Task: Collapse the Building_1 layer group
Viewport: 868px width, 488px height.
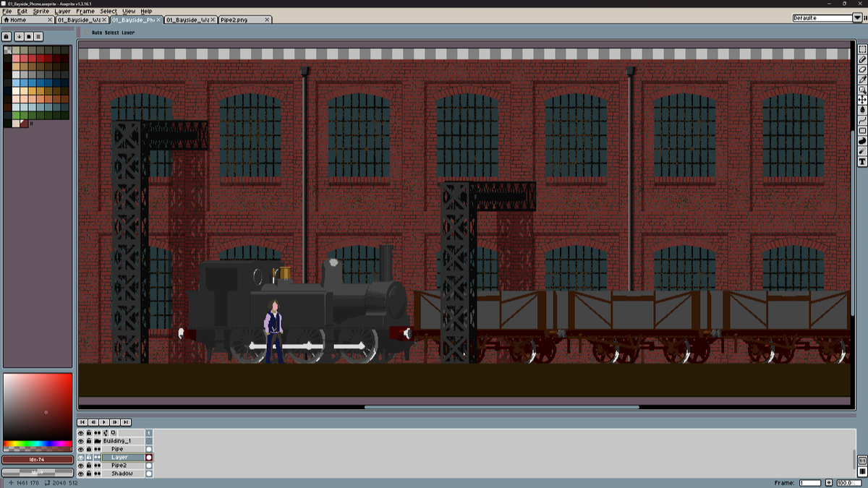Action: pyautogui.click(x=97, y=441)
